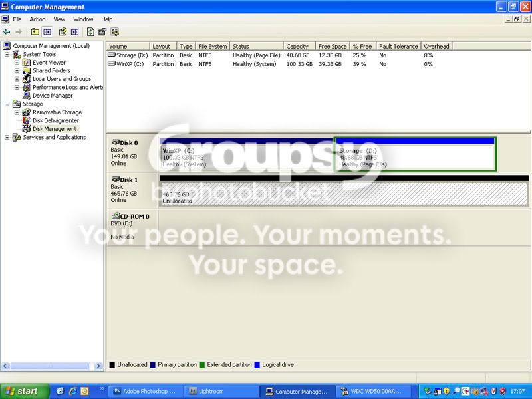Select Services and Applications tree icon
Viewport: 532px width, 399px height.
coord(17,138)
